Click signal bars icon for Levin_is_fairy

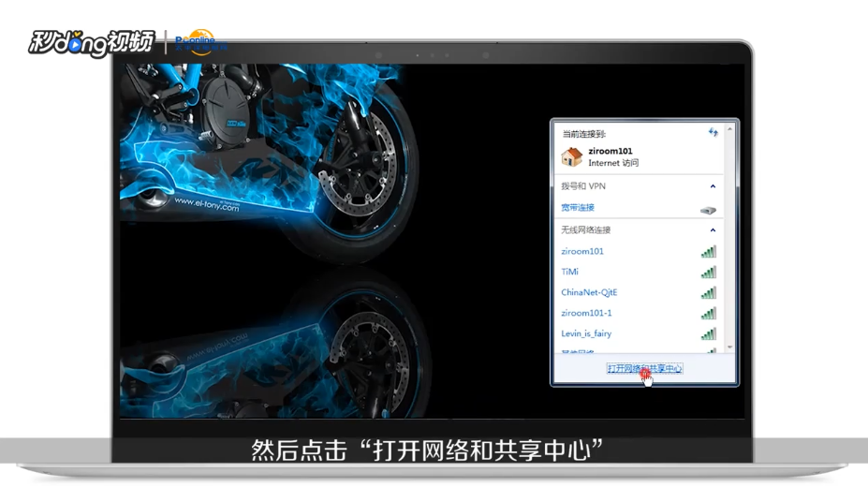(x=709, y=333)
